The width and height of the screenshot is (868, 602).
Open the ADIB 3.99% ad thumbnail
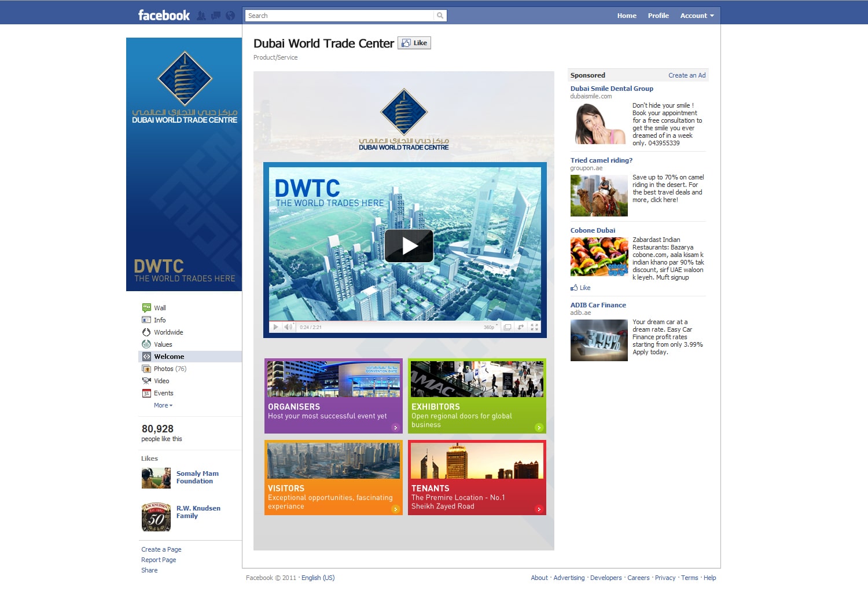(599, 340)
